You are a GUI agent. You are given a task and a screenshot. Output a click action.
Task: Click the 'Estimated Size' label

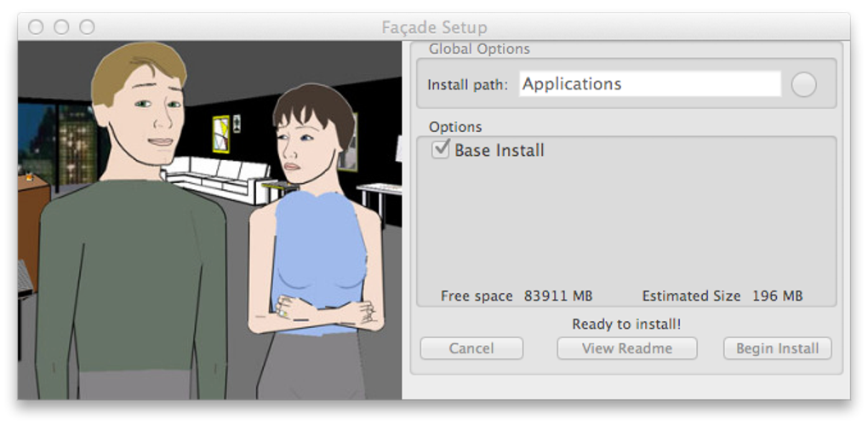click(691, 296)
